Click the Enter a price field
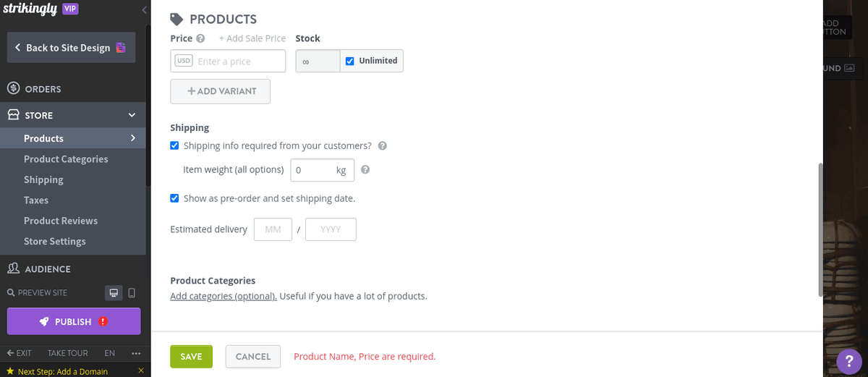The image size is (868, 377). [239, 62]
